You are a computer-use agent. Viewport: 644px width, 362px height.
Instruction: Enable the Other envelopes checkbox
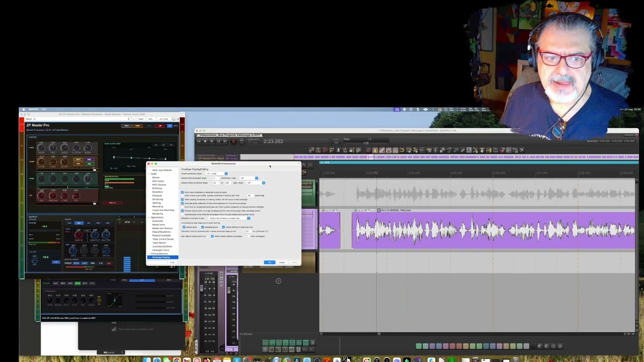coord(249,236)
